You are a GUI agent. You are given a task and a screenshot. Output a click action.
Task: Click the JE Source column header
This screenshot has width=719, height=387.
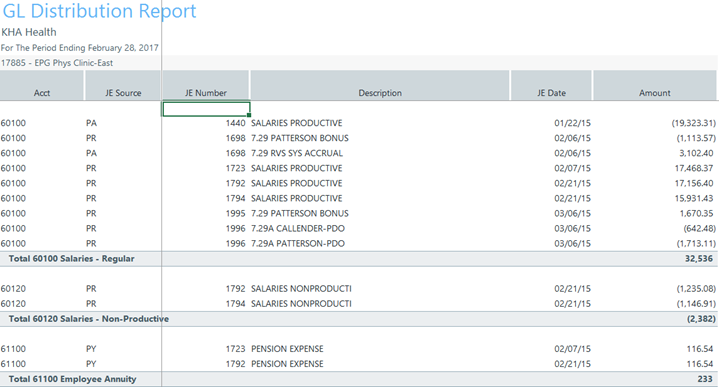point(123,85)
